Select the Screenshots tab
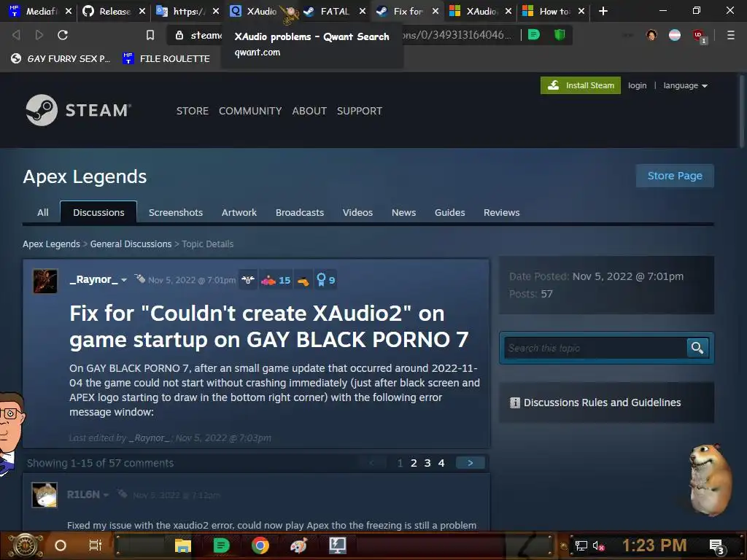This screenshot has height=560, width=747. coord(176,212)
